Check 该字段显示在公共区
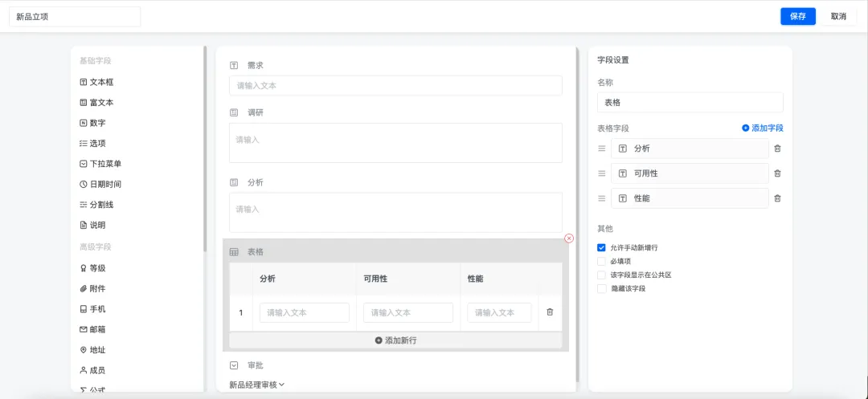 [602, 275]
